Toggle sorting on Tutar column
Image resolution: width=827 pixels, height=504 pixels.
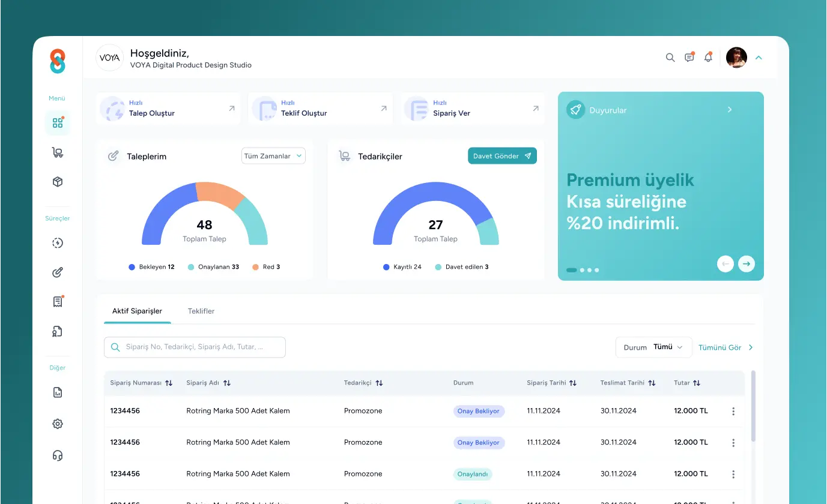tap(697, 383)
